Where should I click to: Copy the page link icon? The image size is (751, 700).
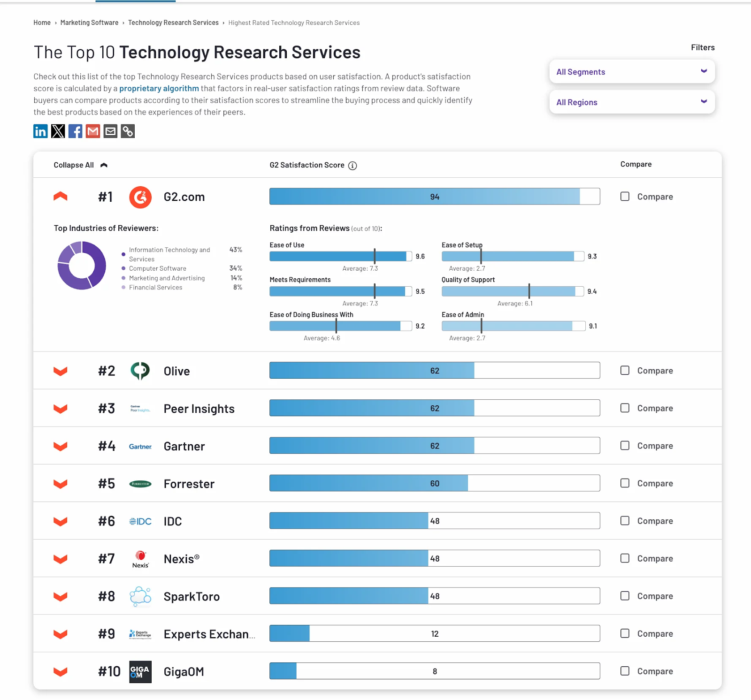[128, 131]
